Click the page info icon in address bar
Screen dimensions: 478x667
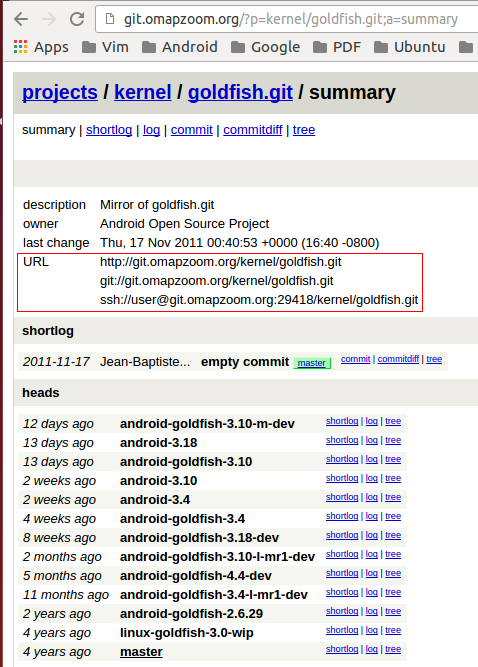pyautogui.click(x=110, y=19)
